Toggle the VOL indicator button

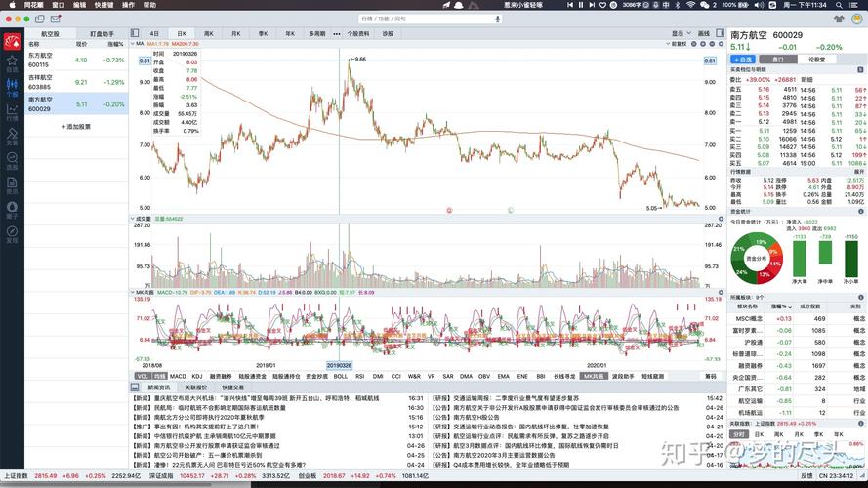[143, 376]
